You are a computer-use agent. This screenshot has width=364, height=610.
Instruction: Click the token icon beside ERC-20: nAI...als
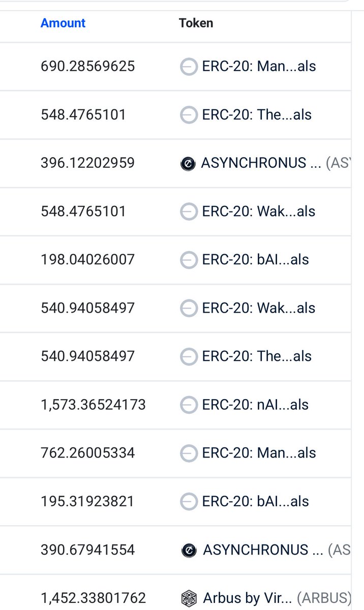[189, 405]
